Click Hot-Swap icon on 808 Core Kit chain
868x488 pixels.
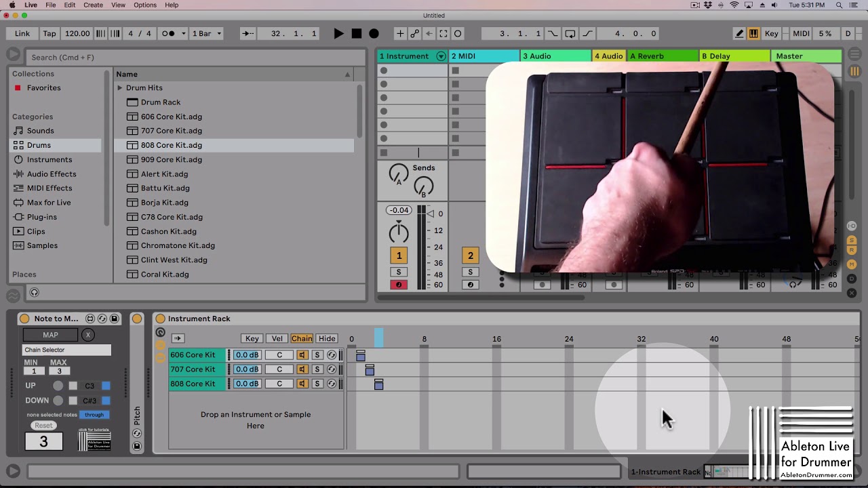point(332,384)
